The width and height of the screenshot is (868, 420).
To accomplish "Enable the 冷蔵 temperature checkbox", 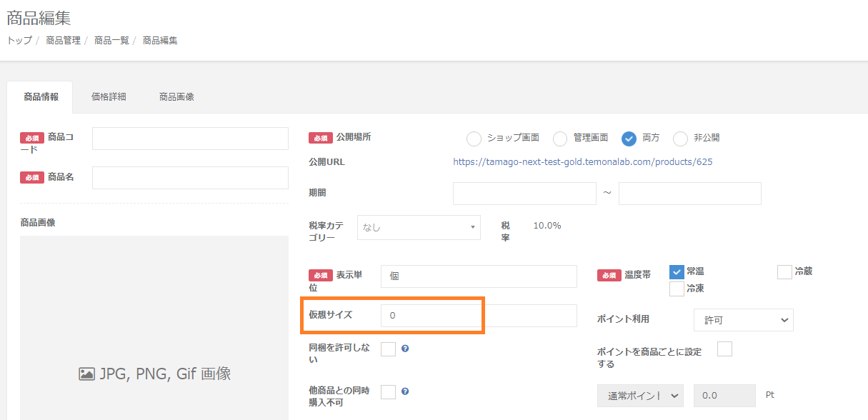I will click(x=784, y=271).
